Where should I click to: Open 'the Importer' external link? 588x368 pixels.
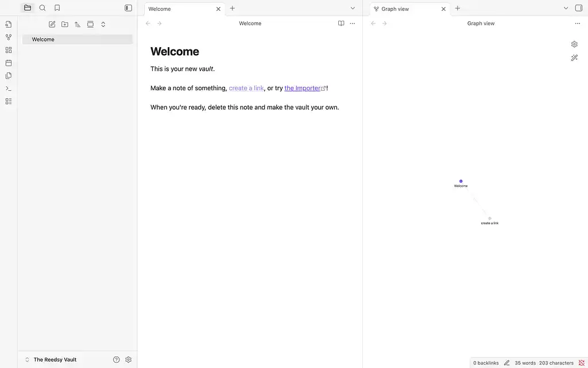click(303, 88)
